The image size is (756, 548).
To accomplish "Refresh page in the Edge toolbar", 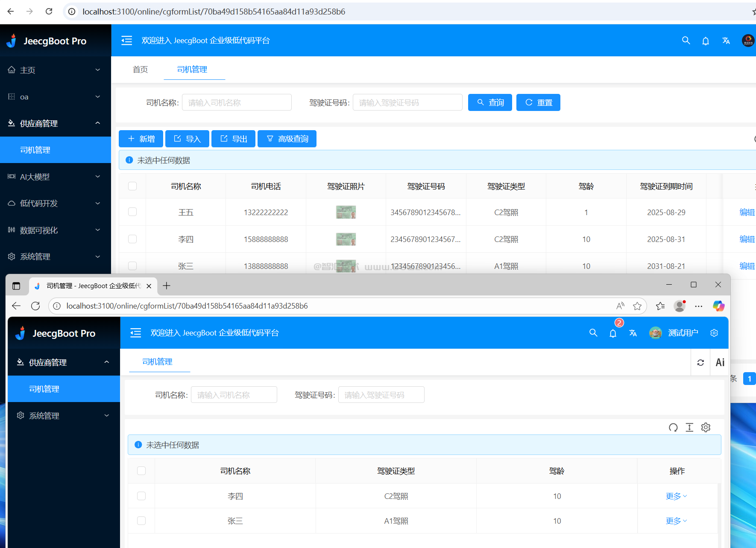I will [35, 306].
